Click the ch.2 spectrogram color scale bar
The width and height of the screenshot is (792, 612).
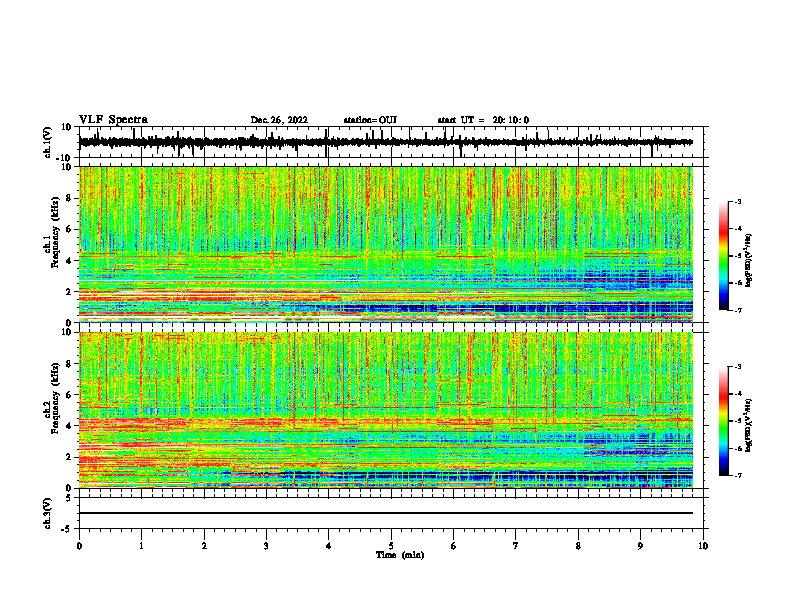click(x=723, y=421)
